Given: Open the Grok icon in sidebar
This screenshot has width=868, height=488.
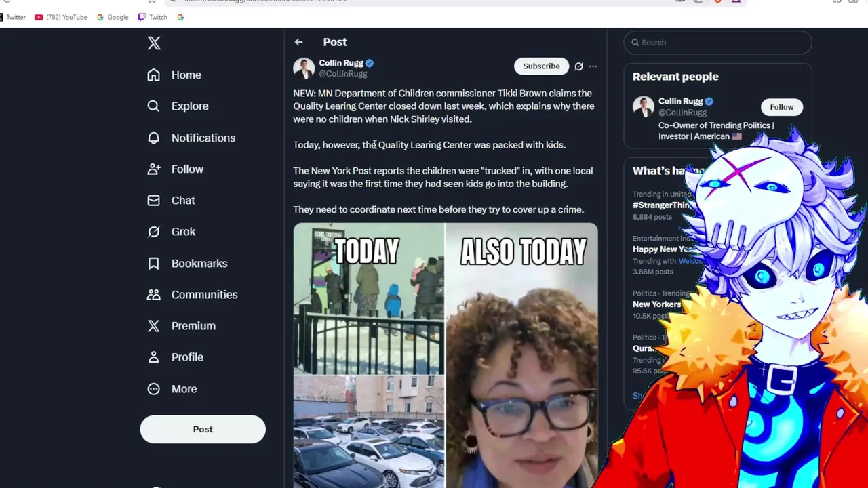Looking at the screenshot, I should (154, 232).
